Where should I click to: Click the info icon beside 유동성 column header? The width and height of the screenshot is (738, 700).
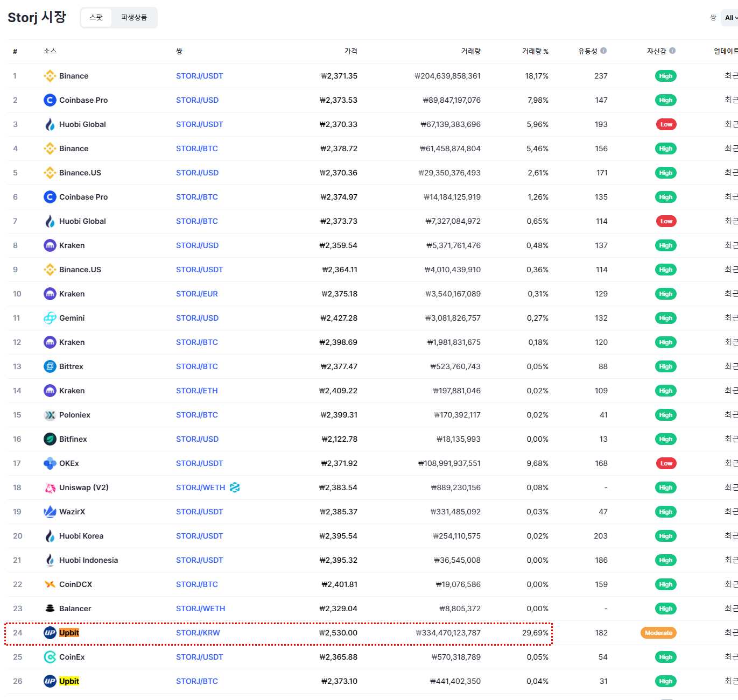[603, 51]
